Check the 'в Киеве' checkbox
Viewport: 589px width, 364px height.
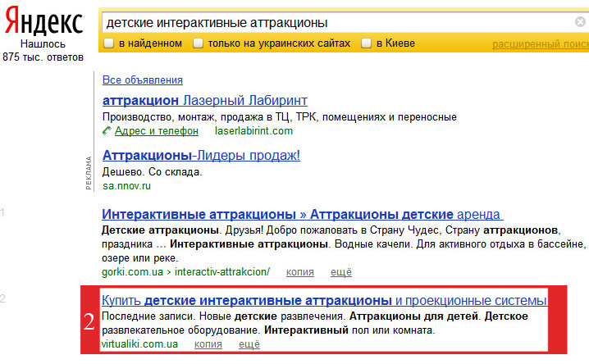pyautogui.click(x=366, y=43)
